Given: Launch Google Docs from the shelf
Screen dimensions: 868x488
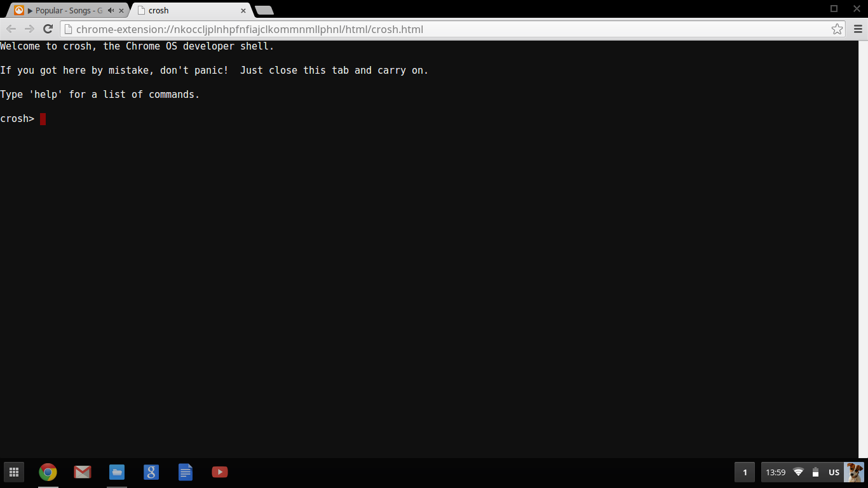Looking at the screenshot, I should coord(186,472).
